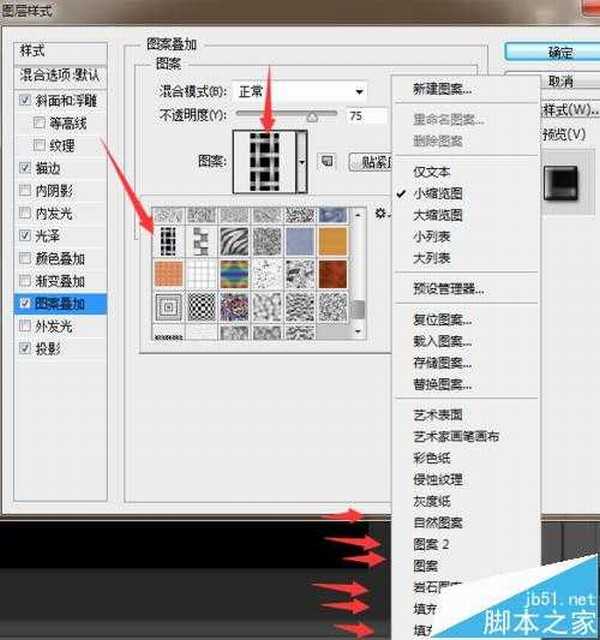The image size is (600, 640).
Task: Enable the 内阴影 (Inner Shadow) checkbox
Action: 25,190
